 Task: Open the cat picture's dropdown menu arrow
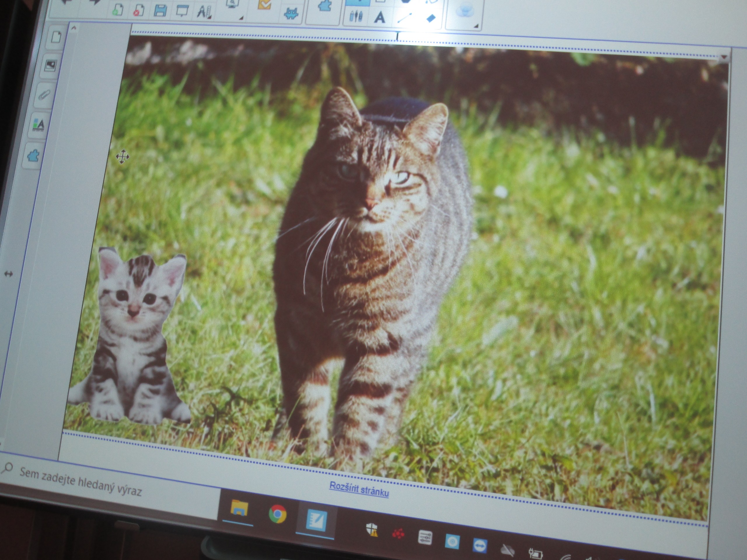[x=723, y=57]
